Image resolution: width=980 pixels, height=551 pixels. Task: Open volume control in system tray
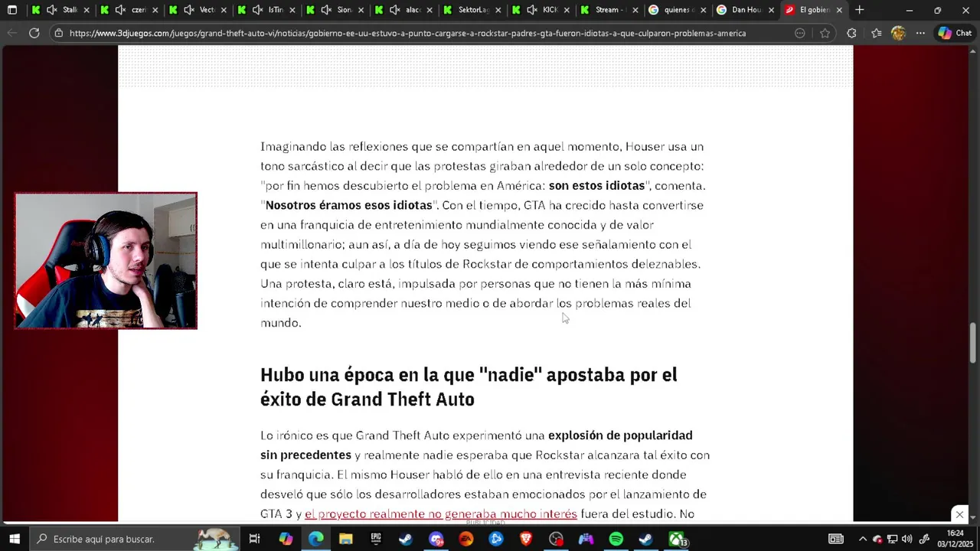pos(907,539)
